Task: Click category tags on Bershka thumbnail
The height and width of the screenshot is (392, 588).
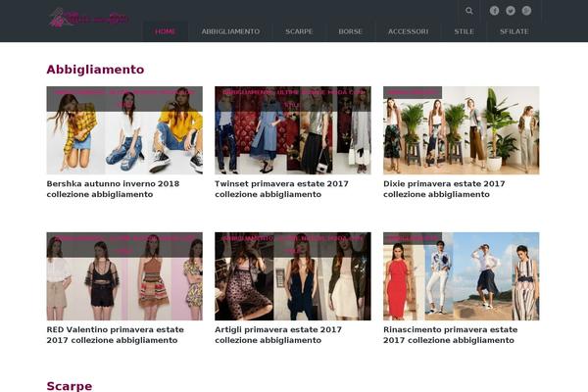Action: [124, 99]
